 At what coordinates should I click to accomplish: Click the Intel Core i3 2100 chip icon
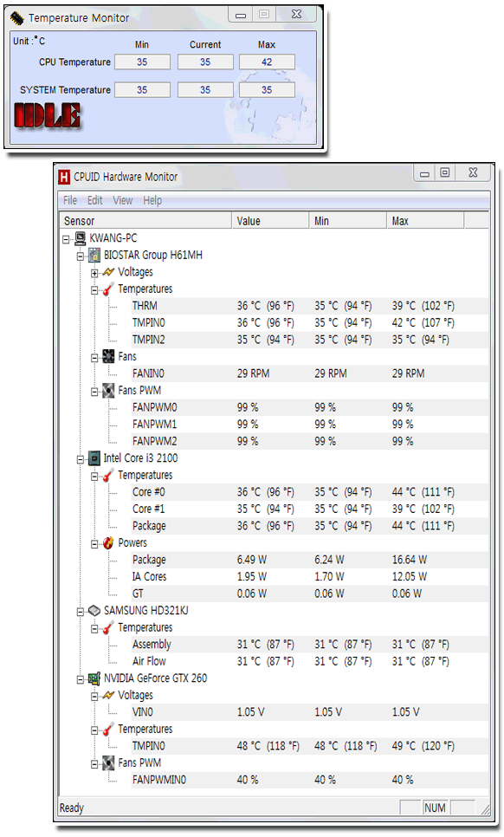(94, 458)
